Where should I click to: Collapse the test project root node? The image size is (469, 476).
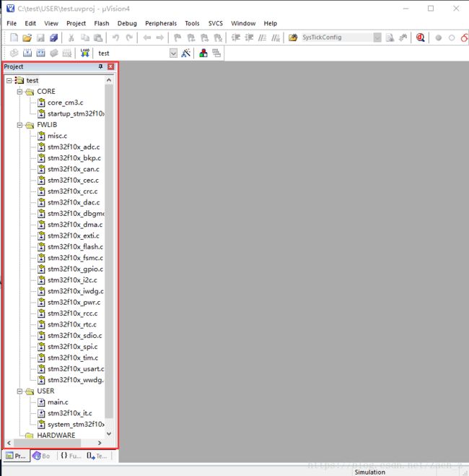9,80
